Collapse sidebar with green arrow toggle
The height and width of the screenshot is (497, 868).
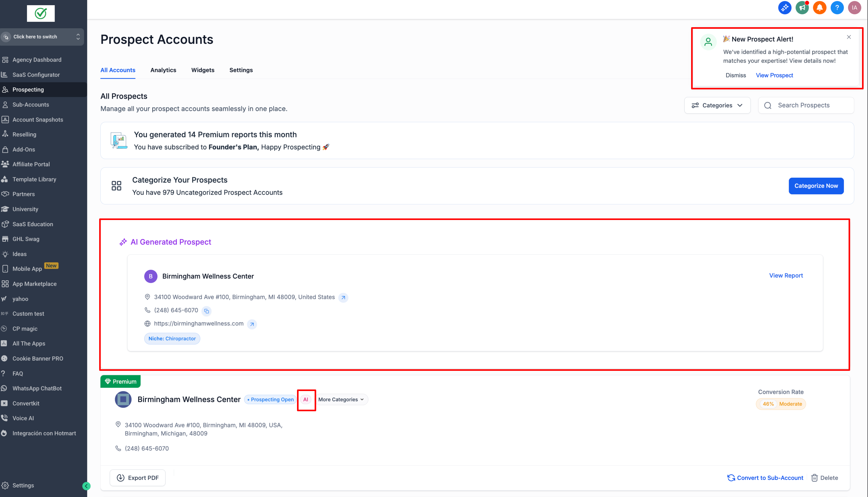[86, 486]
